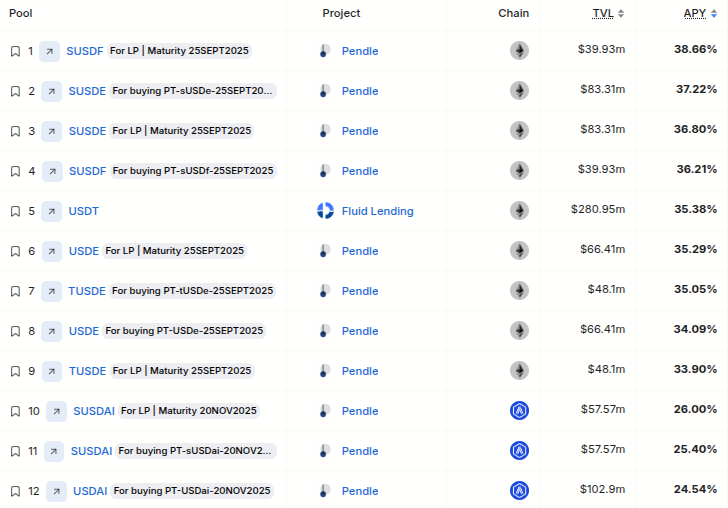This screenshot has height=508, width=728.
Task: Click the 38.66% APY value
Action: coord(696,49)
